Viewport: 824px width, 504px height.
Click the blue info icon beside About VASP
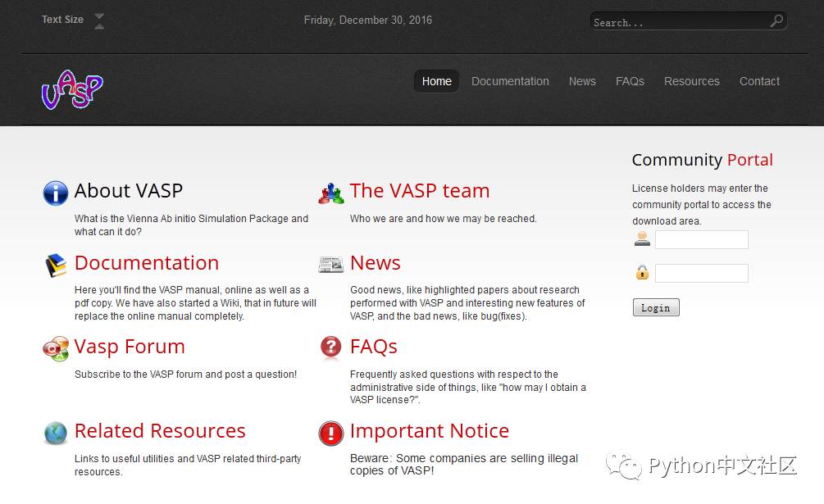coord(55,193)
